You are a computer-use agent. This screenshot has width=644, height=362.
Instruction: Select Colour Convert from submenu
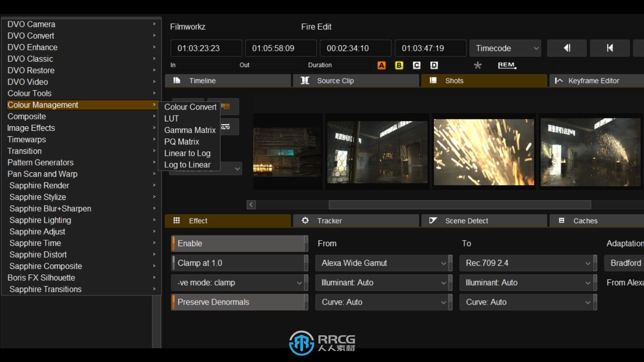[190, 107]
